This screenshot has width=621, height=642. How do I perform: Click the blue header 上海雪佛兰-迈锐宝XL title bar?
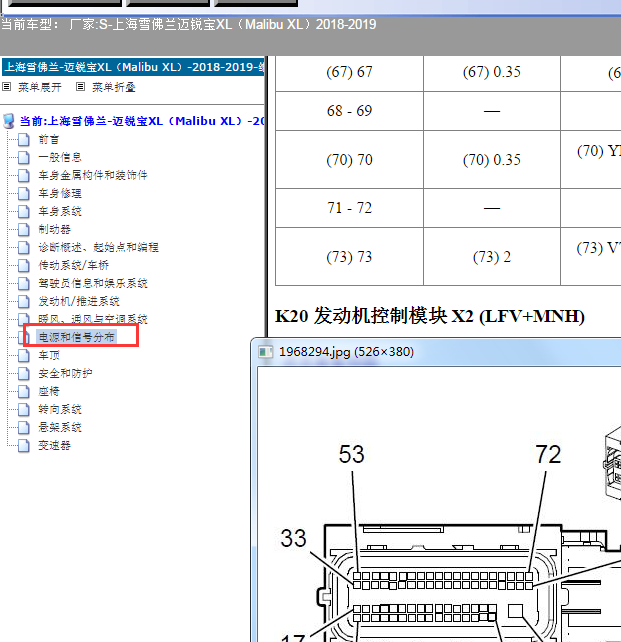(133, 67)
